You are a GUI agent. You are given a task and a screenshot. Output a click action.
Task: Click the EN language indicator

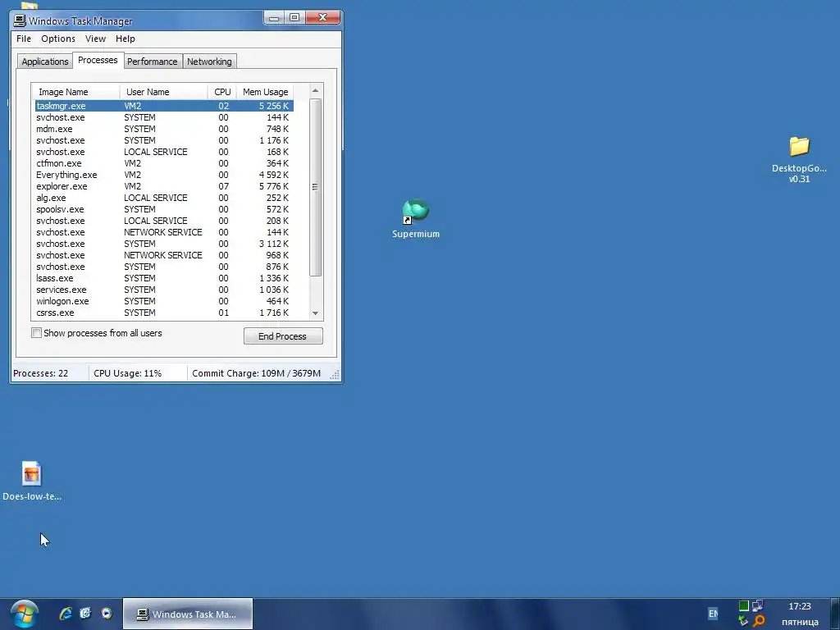coord(713,614)
